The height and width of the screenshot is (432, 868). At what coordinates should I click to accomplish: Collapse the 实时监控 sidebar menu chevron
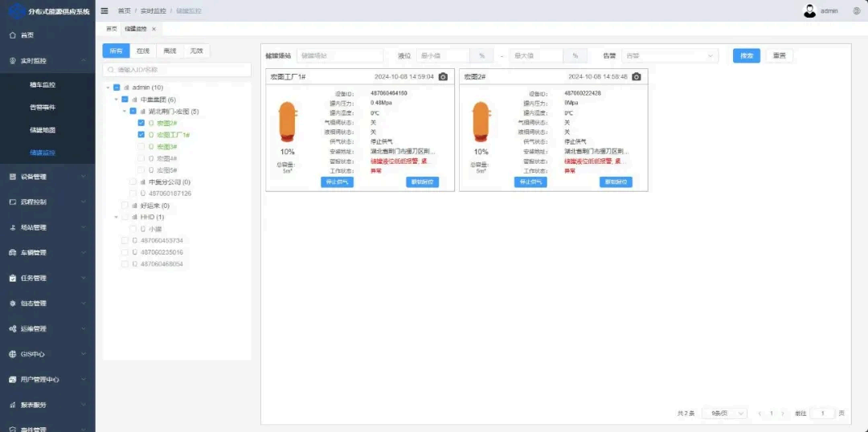[84, 60]
